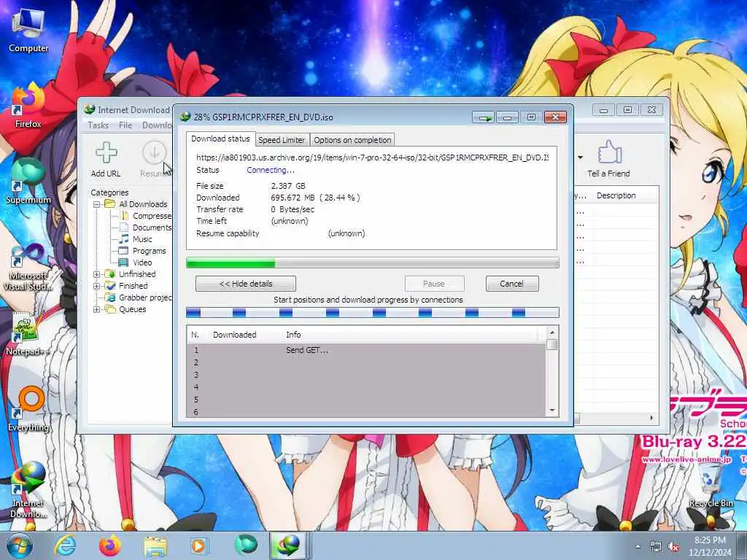
Task: Open File menu in IDM
Action: tap(125, 125)
